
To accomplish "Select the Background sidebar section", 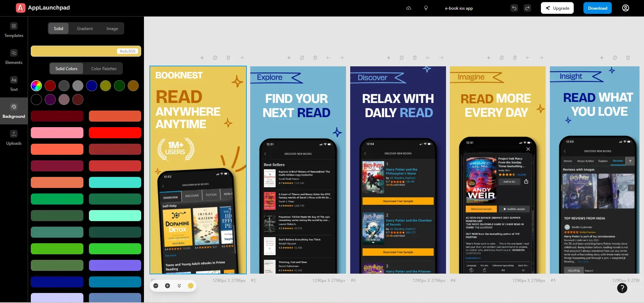I will click(x=14, y=111).
